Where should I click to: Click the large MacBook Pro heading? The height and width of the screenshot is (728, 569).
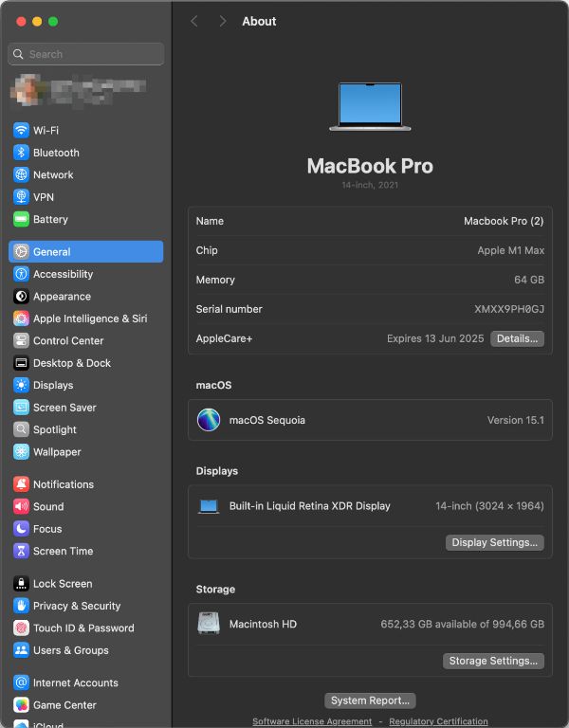(x=370, y=166)
